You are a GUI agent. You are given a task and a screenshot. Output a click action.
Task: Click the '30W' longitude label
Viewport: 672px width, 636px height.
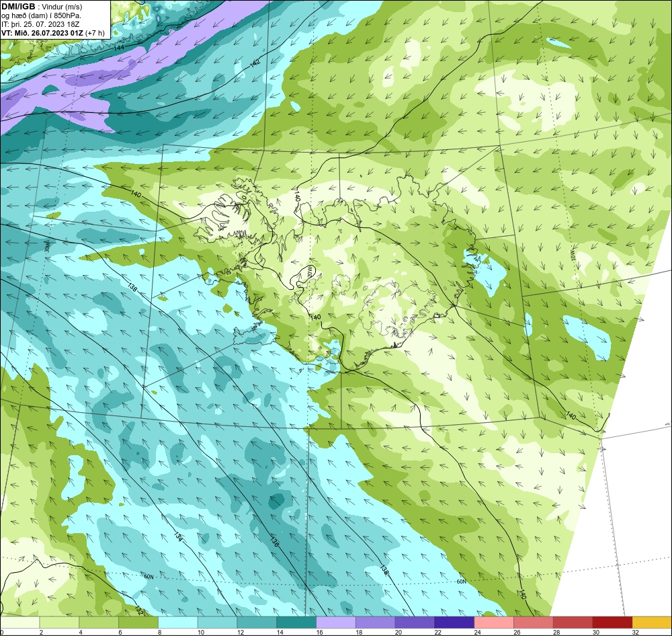(47, 246)
